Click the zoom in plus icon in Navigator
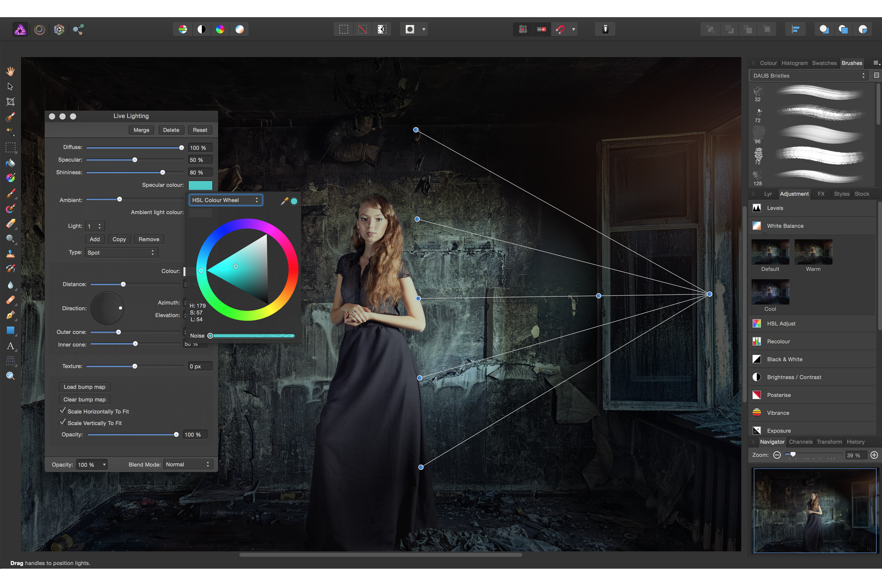882x588 pixels. point(874,455)
